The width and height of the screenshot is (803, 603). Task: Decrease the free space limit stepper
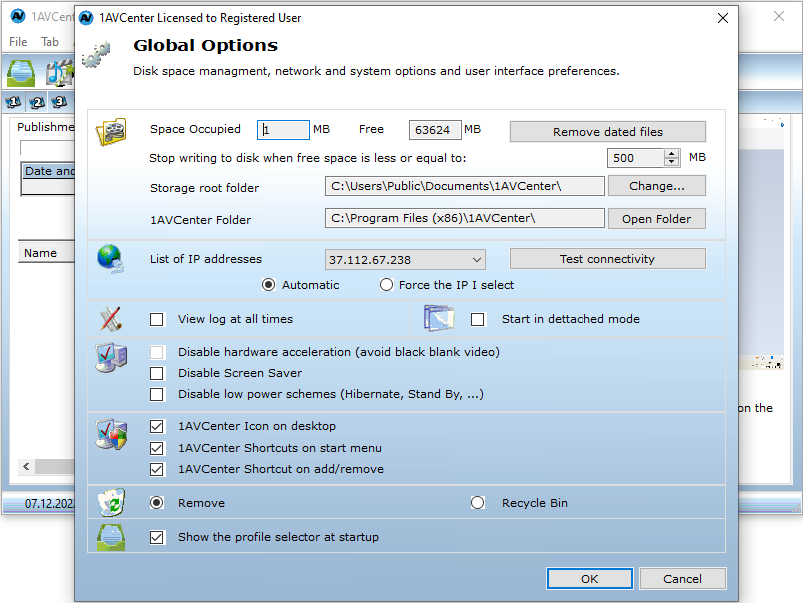coord(671,162)
